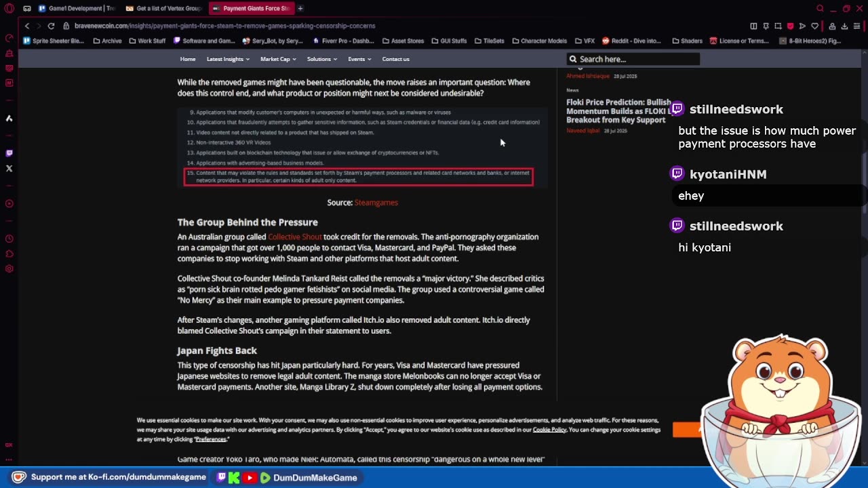The height and width of the screenshot is (488, 868).
Task: Open 8-Bit Heroes2 Fig bookmark
Action: [x=810, y=41]
